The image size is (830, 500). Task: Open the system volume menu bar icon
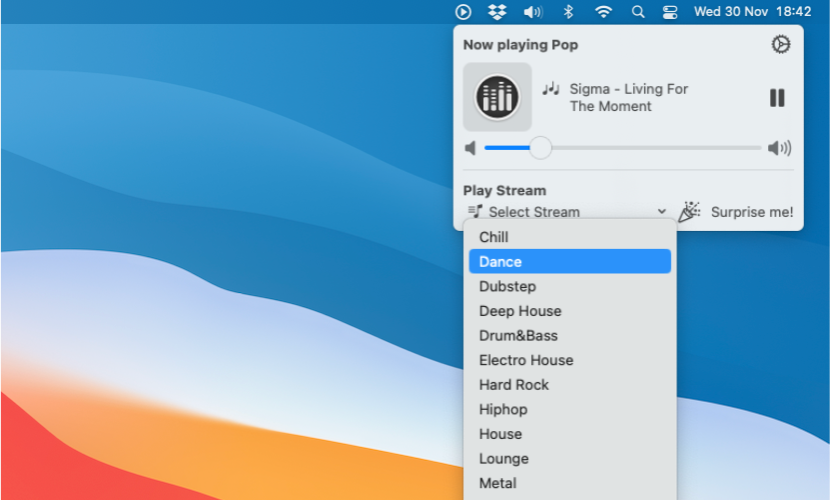[533, 12]
